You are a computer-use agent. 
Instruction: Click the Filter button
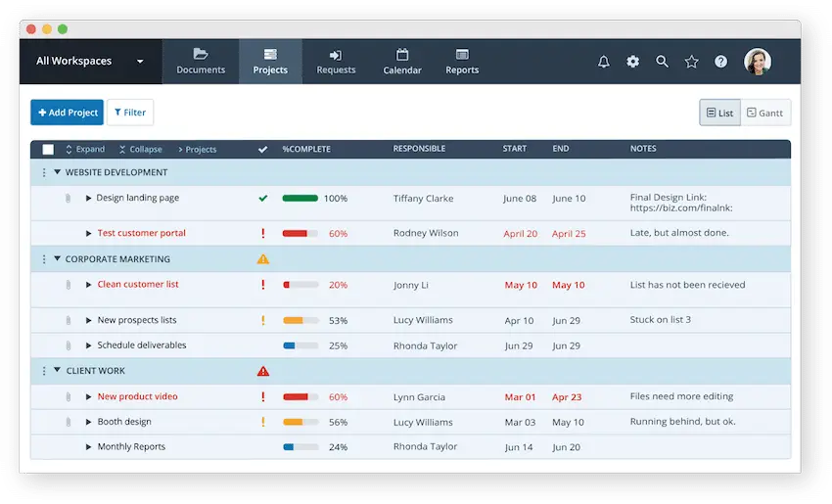point(130,113)
